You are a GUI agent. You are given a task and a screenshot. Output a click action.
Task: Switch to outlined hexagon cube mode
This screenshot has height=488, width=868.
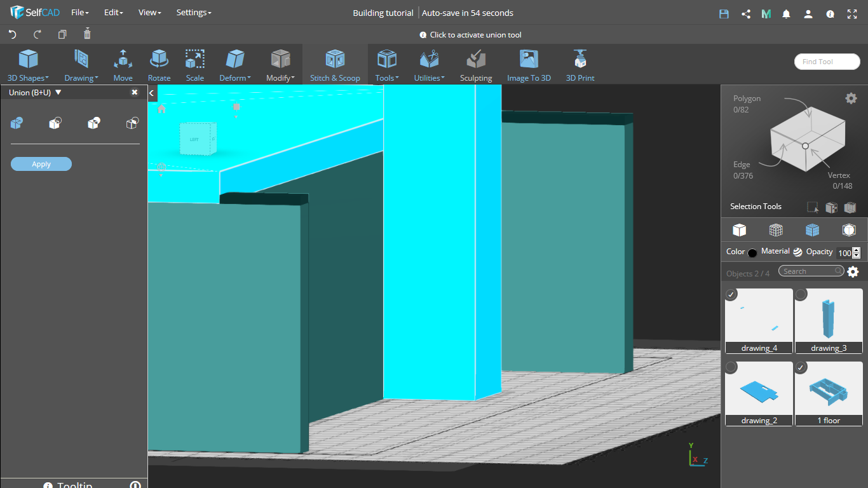tap(849, 229)
